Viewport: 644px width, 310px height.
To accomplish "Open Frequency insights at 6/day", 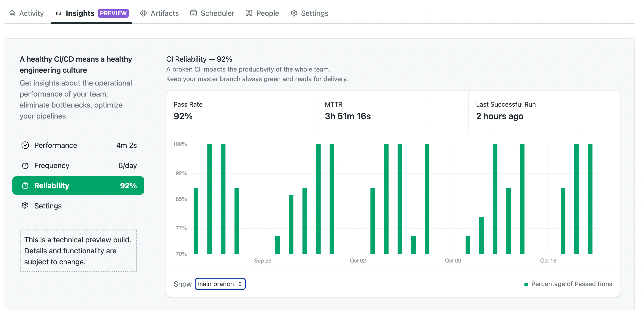I will [78, 165].
